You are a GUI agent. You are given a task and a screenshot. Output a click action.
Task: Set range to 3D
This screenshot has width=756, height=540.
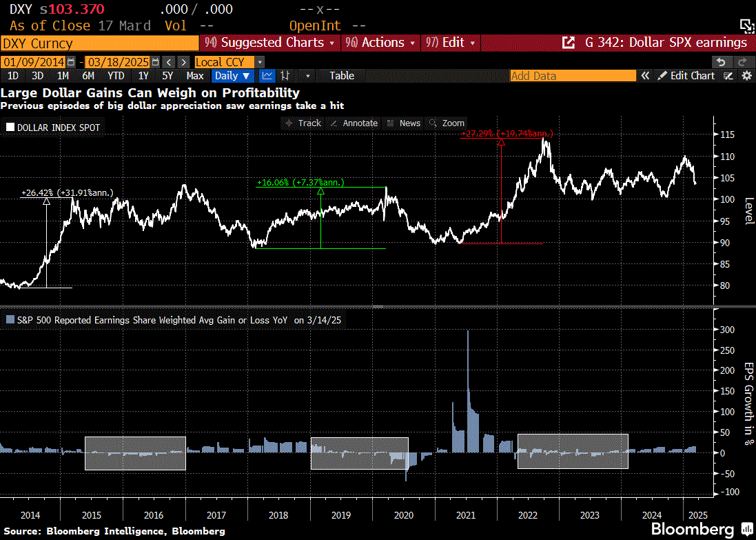pyautogui.click(x=37, y=76)
